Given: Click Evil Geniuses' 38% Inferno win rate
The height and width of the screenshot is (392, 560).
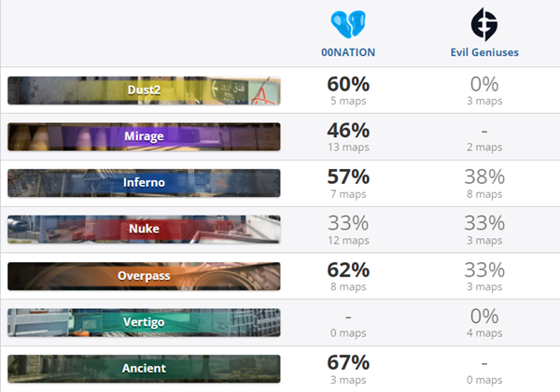Looking at the screenshot, I should coord(484,177).
